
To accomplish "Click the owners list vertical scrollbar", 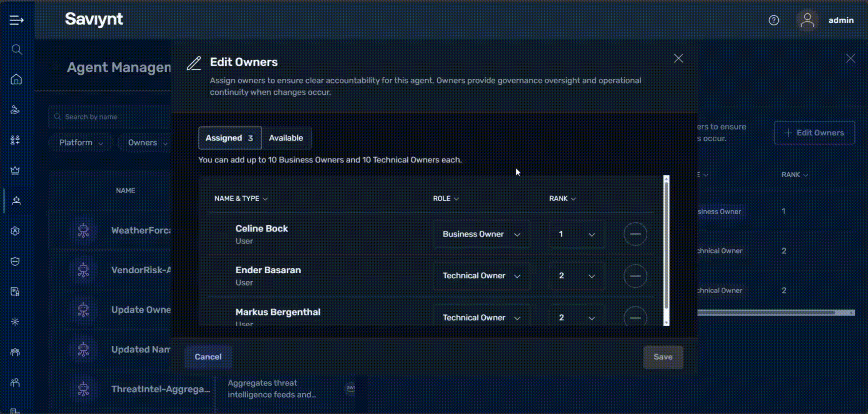I will coord(666,244).
